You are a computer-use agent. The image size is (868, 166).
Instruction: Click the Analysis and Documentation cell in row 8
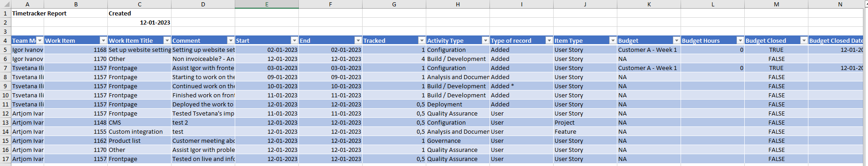(x=458, y=77)
